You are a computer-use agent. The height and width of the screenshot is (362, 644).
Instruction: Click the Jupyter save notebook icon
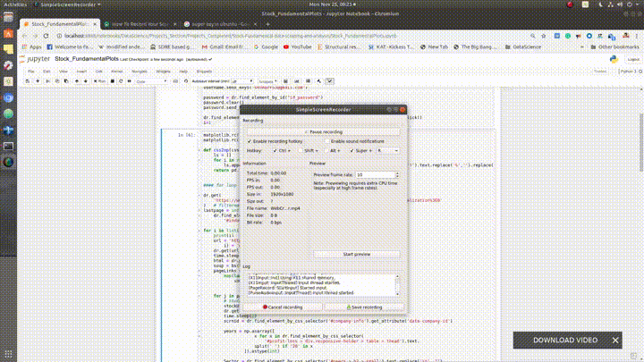point(28,80)
